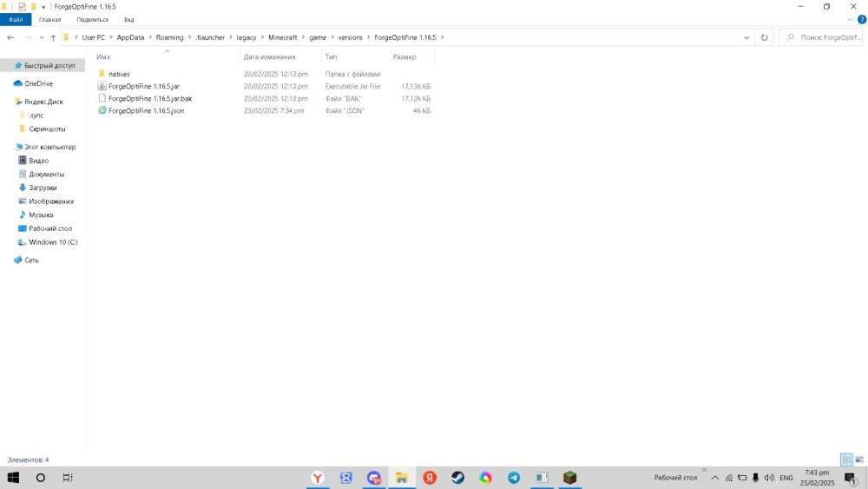Image resolution: width=868 pixels, height=489 pixels.
Task: Open OneDrive in navigation pane
Action: (39, 83)
